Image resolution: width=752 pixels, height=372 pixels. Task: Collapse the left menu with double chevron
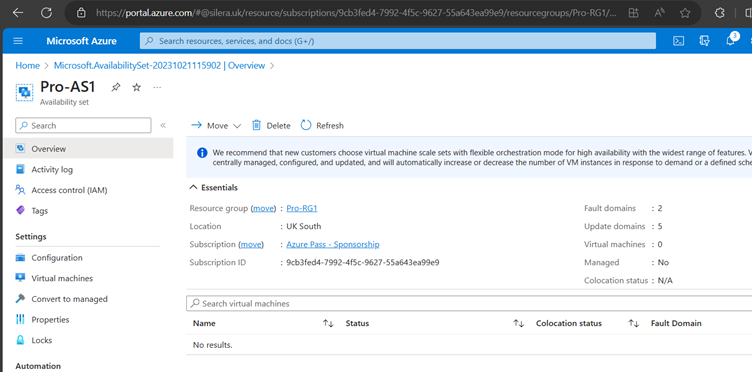pyautogui.click(x=163, y=126)
